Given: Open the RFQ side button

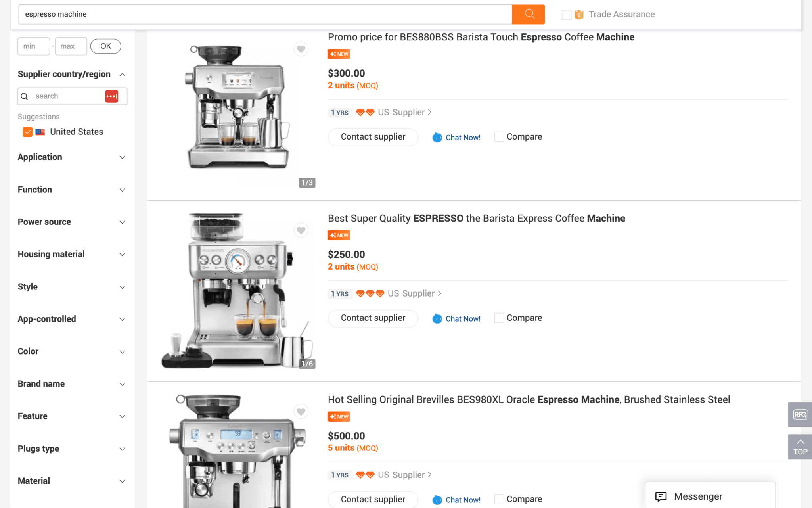Looking at the screenshot, I should 800,414.
